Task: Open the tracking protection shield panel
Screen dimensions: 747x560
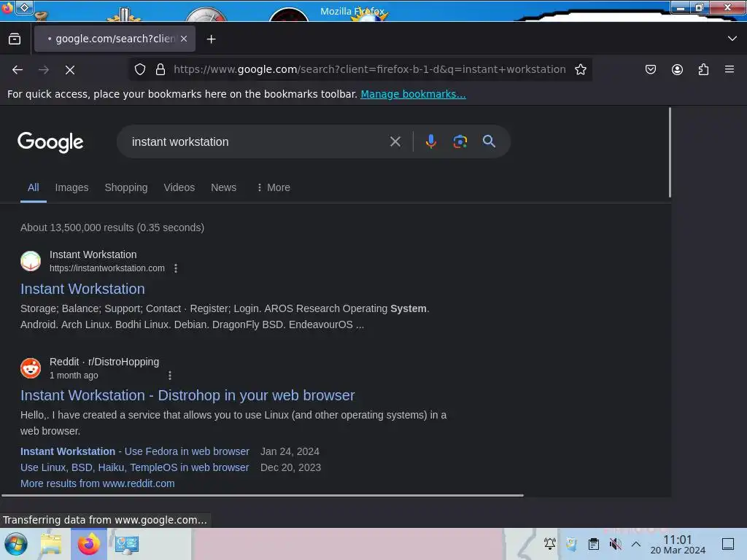Action: (139, 69)
